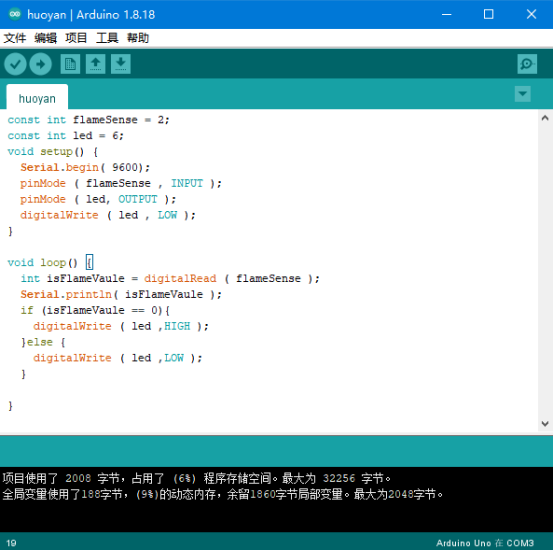
Task: Click line number 19 in status bar
Action: tap(11, 543)
